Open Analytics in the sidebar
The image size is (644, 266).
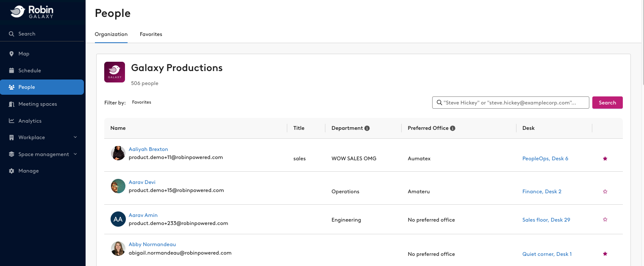[x=42, y=121]
